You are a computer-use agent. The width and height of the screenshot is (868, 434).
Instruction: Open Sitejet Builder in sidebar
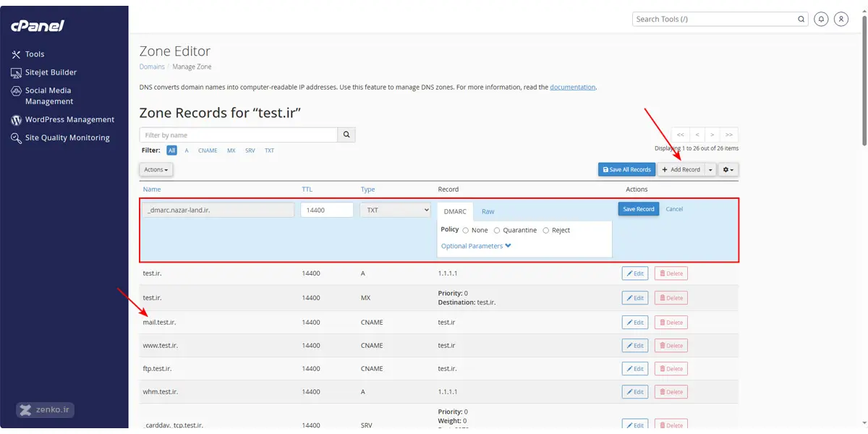pos(43,72)
